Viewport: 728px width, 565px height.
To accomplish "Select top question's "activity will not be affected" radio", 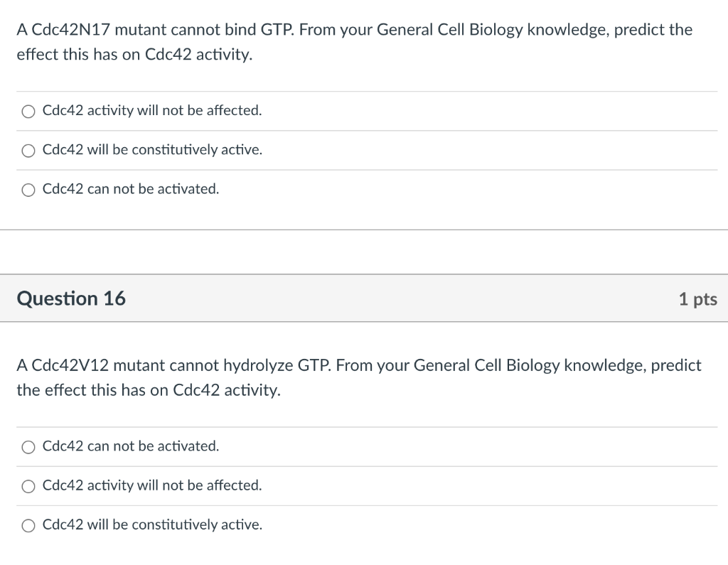I will [28, 111].
